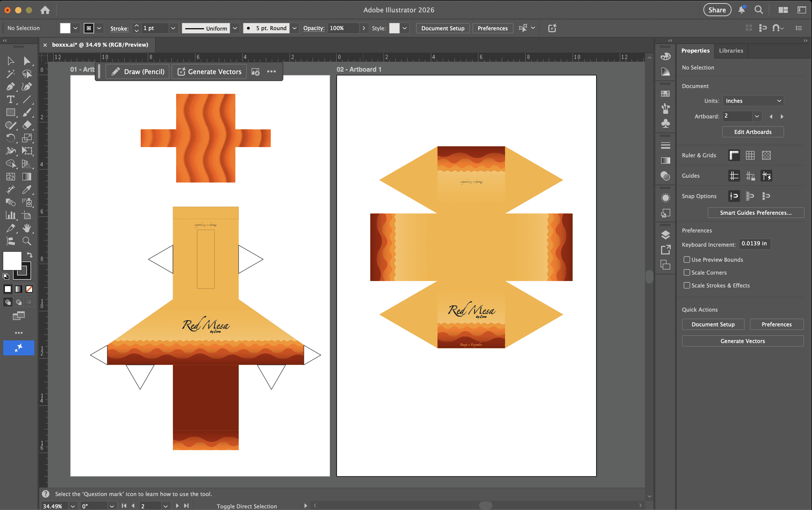Screen dimensions: 812x510
Task: Select the Zoom tool
Action: coord(27,241)
